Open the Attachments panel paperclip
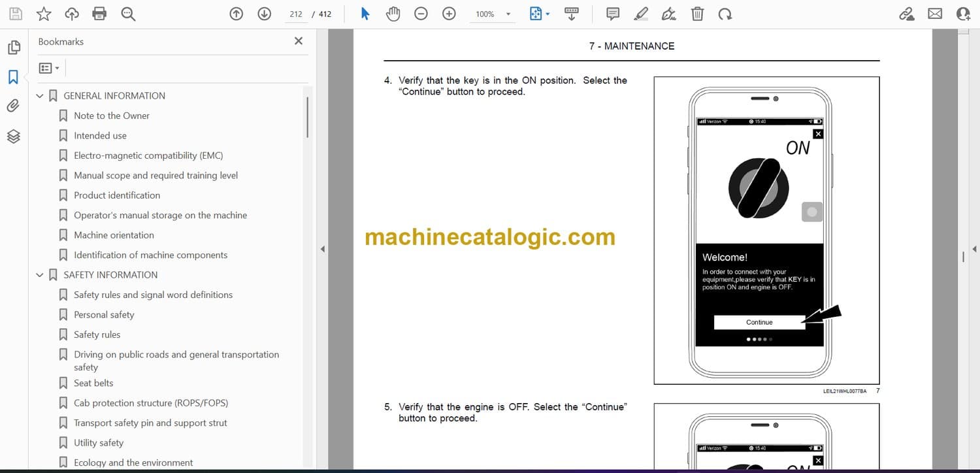The image size is (980, 473). coord(13,106)
